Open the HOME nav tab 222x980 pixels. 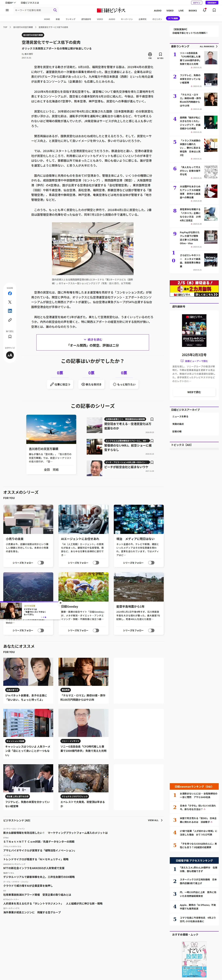[x=47, y=19]
